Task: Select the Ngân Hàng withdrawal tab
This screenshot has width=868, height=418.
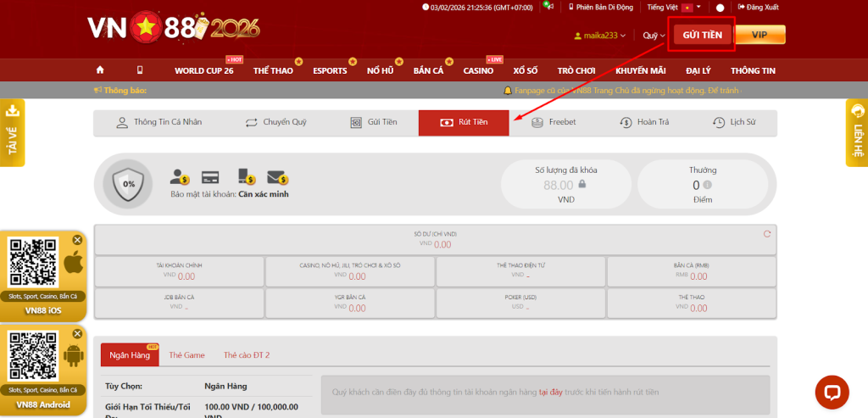Action: (130, 355)
